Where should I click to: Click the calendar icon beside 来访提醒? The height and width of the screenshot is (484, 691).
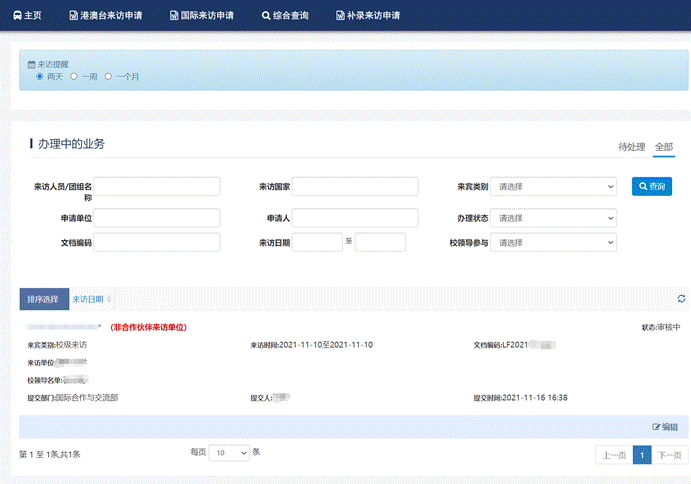[31, 64]
